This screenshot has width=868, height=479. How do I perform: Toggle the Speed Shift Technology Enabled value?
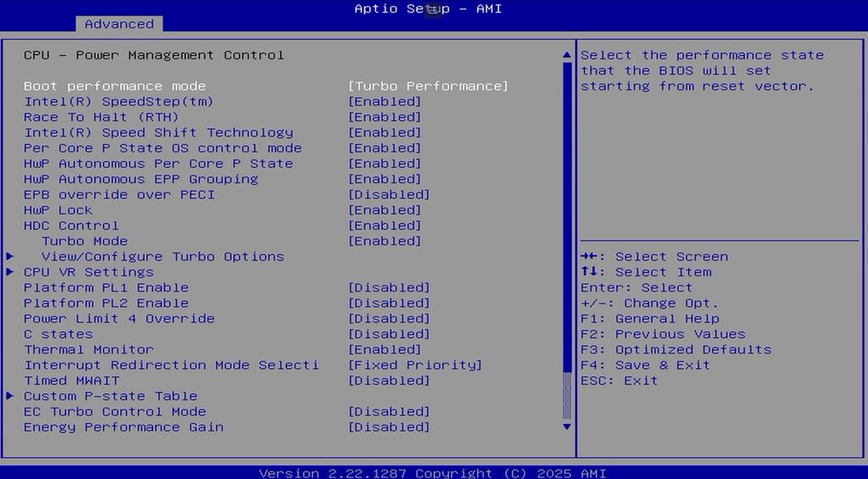tap(385, 132)
